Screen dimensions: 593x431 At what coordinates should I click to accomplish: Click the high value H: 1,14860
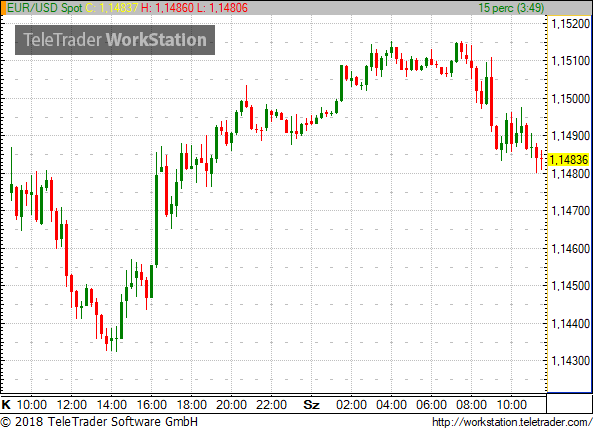[167, 8]
